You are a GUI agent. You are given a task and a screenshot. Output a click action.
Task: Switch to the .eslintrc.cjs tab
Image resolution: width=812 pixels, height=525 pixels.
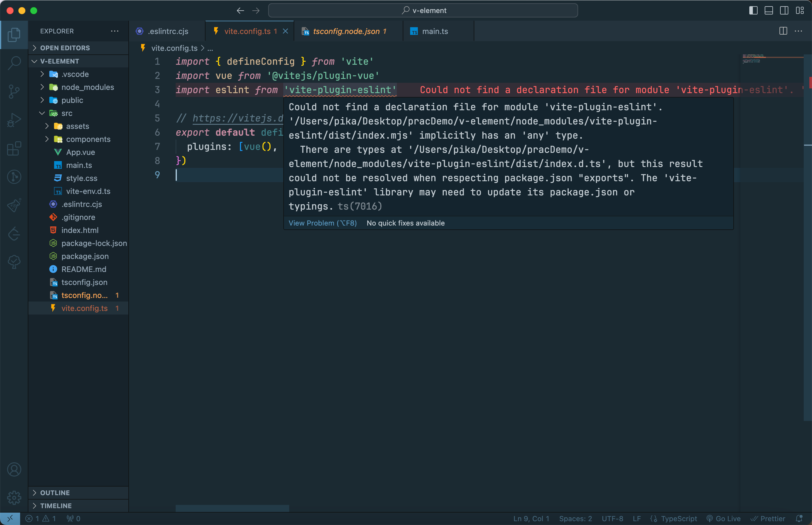[167, 31]
